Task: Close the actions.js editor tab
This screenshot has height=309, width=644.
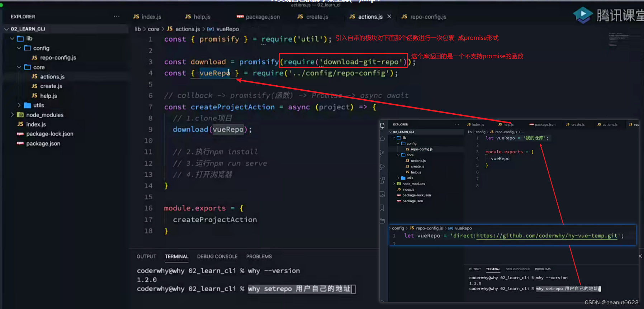Action: (x=389, y=16)
